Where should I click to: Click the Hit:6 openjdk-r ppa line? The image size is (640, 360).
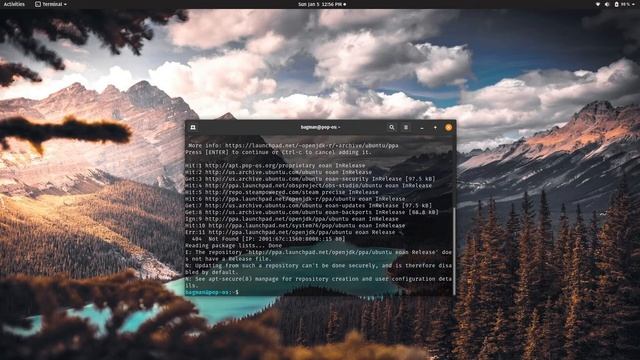(x=295, y=199)
